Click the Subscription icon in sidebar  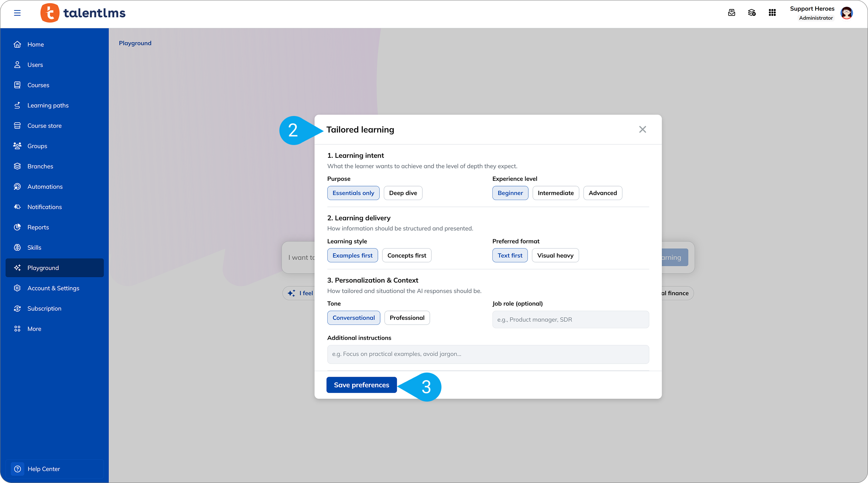tap(17, 309)
